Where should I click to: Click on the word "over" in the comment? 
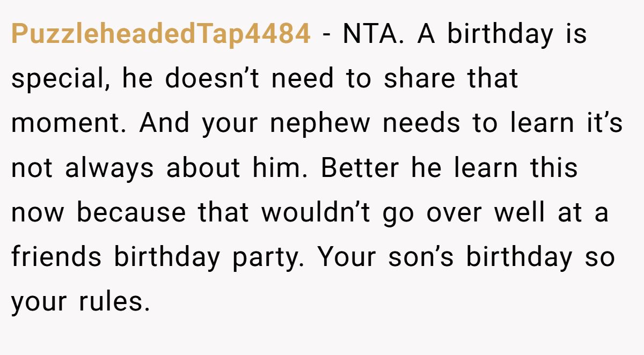[455, 213]
